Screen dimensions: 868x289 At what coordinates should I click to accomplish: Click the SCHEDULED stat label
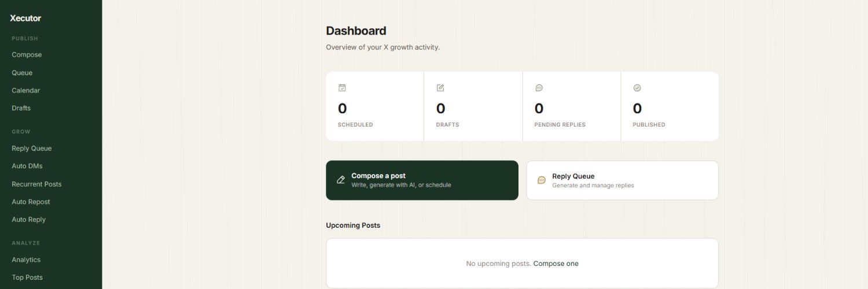pos(355,125)
